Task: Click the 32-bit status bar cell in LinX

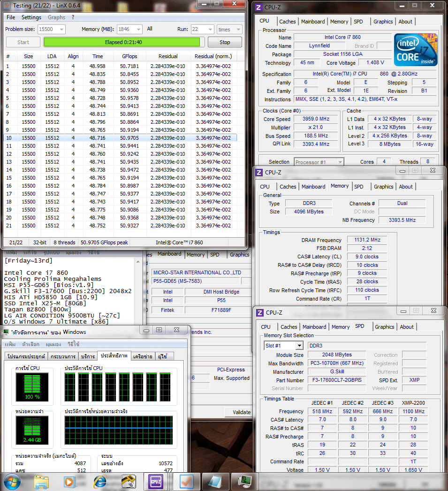Action: point(39,242)
